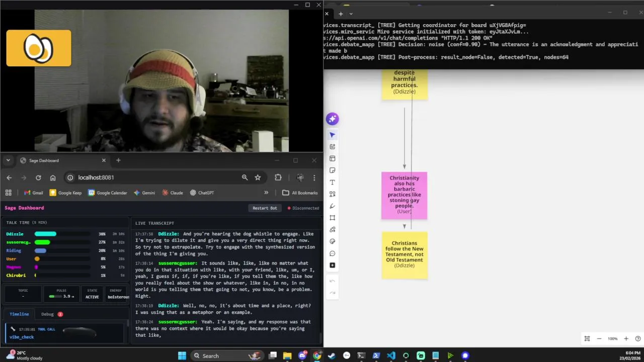Click the Pulse 3.9 meter
Image resolution: width=644 pixels, height=362 pixels.
point(61,294)
